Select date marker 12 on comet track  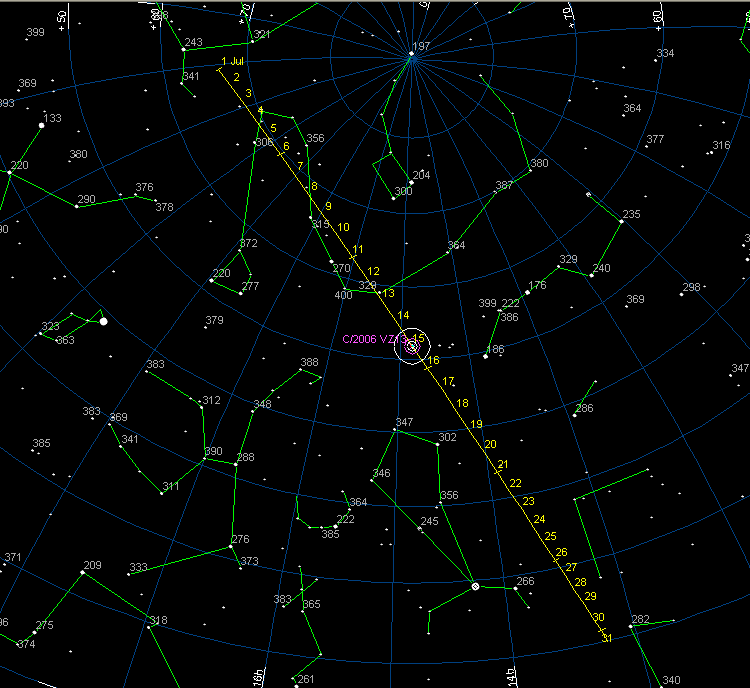pyautogui.click(x=373, y=271)
